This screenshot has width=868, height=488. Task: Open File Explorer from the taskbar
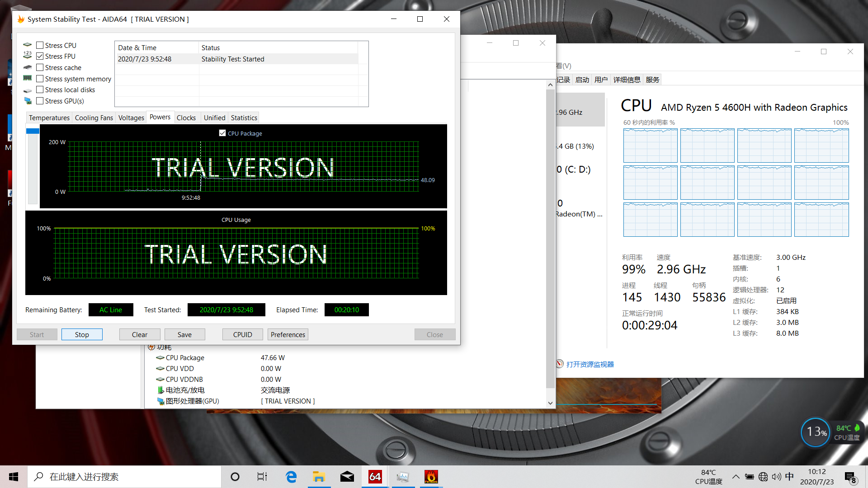[x=319, y=477]
